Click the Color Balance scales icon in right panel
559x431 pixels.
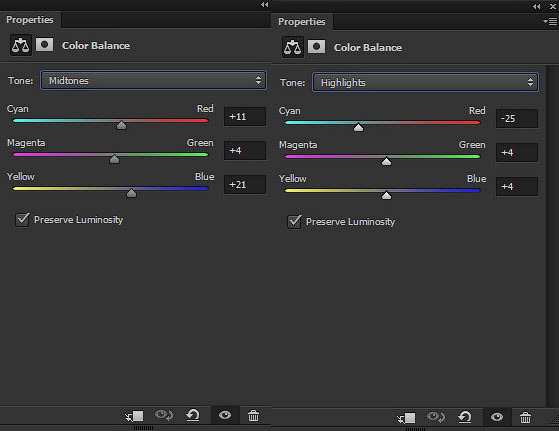pyautogui.click(x=293, y=47)
